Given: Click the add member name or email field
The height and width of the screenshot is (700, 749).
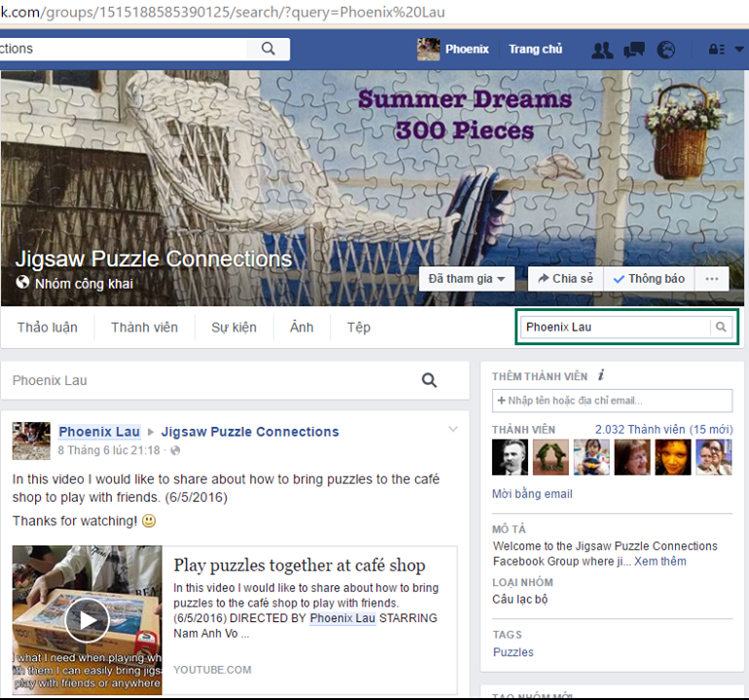Looking at the screenshot, I should click(x=613, y=401).
